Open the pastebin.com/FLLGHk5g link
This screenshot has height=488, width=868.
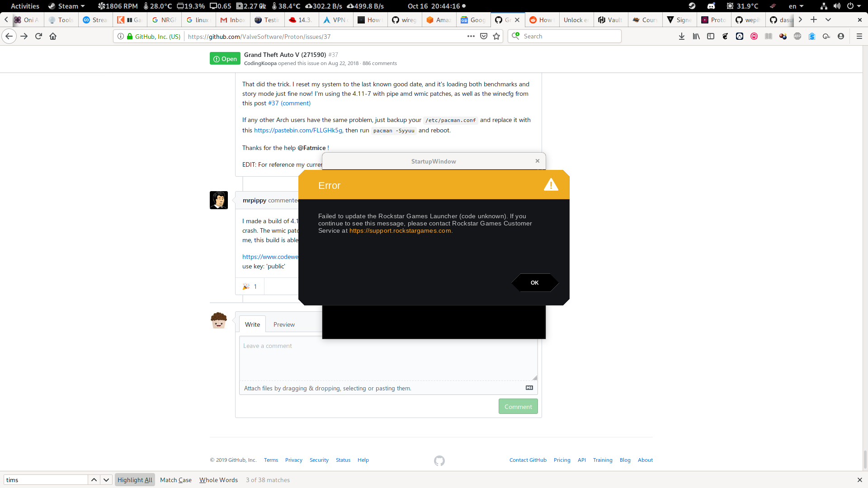(298, 130)
